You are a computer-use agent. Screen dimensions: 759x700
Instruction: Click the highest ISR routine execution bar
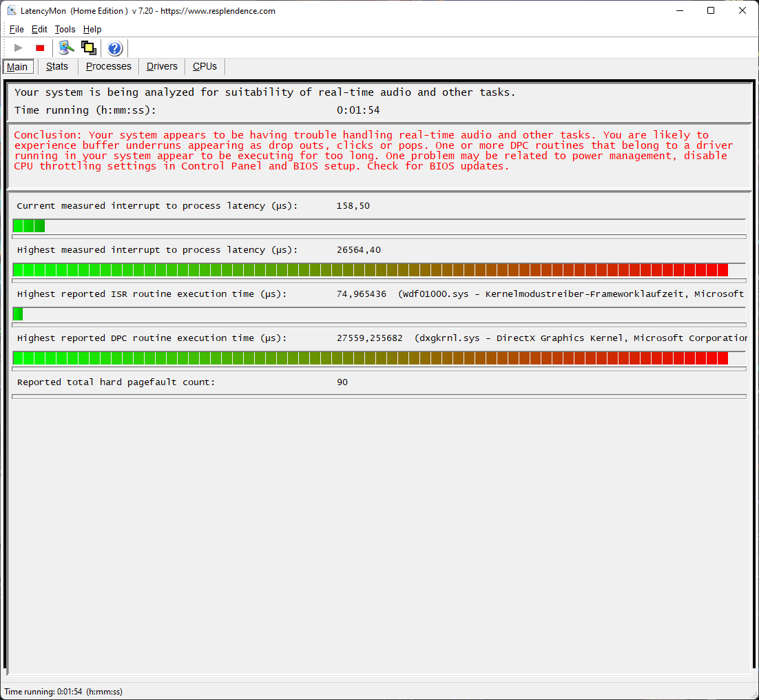point(379,313)
